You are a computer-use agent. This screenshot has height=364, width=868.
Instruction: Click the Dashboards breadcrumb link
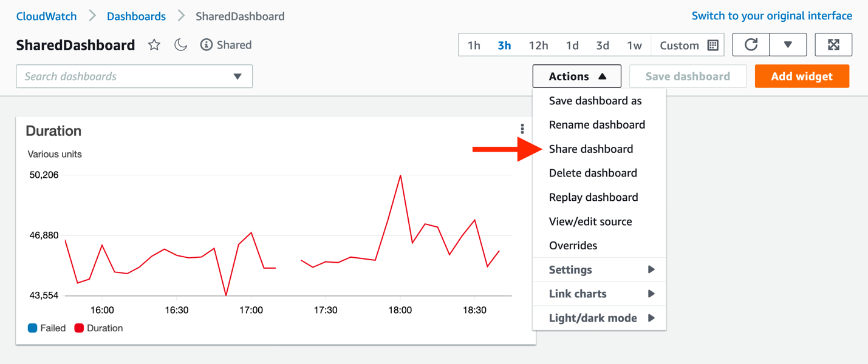136,16
